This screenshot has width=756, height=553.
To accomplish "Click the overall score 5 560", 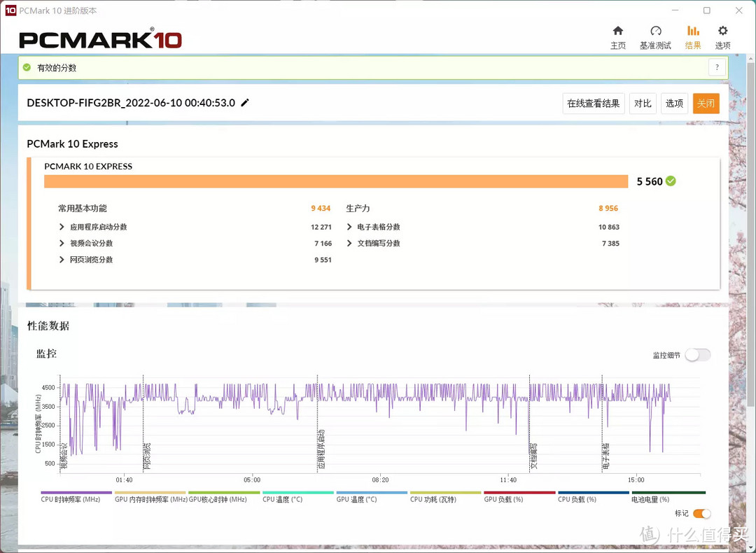I will tap(650, 181).
